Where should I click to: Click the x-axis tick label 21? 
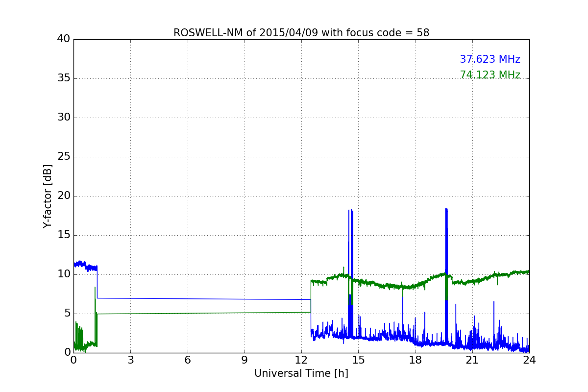click(472, 360)
